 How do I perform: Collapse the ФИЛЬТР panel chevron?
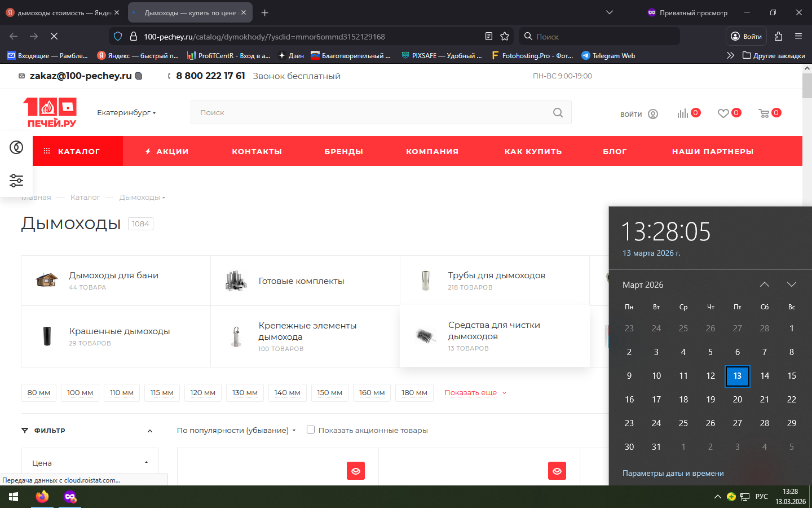pyautogui.click(x=150, y=431)
